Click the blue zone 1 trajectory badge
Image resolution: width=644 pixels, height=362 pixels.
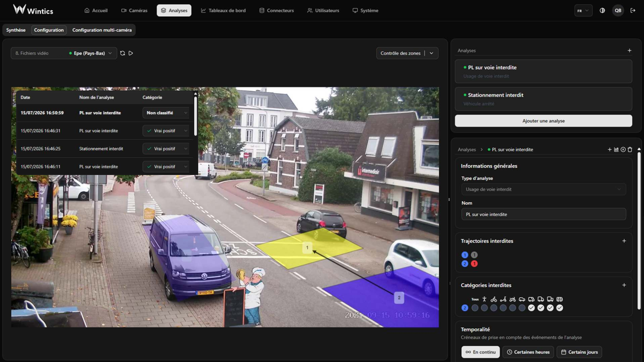tap(465, 255)
